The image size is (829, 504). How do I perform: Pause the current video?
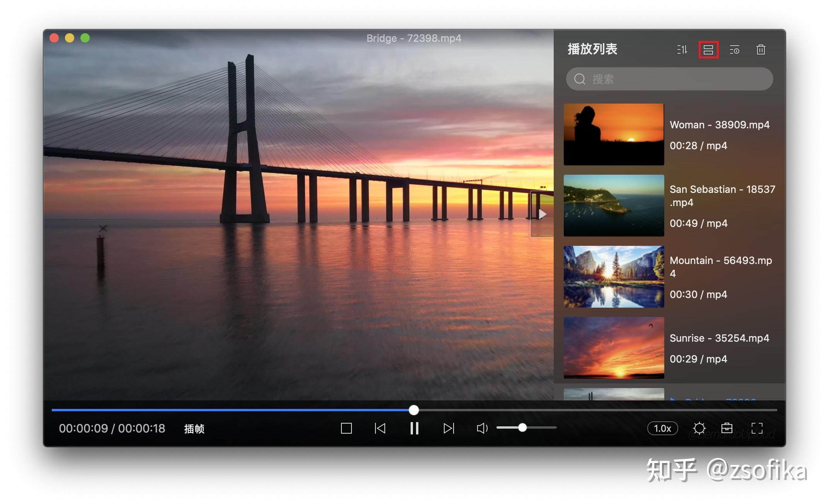pyautogui.click(x=414, y=428)
